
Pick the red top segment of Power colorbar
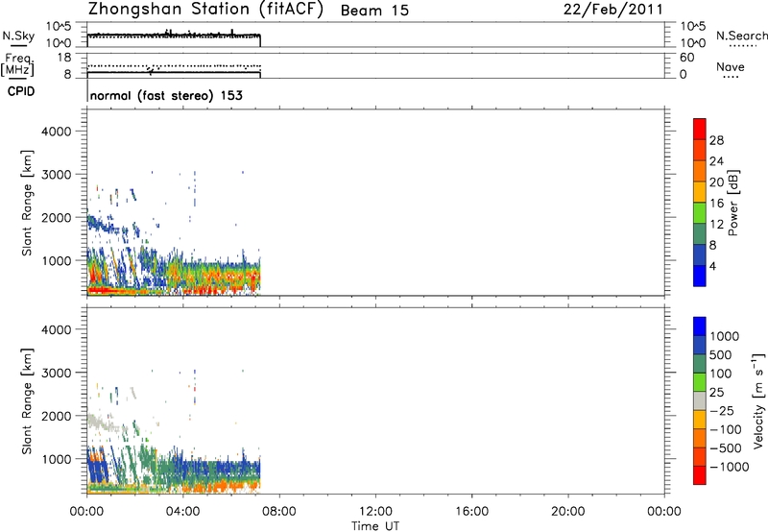pos(700,130)
